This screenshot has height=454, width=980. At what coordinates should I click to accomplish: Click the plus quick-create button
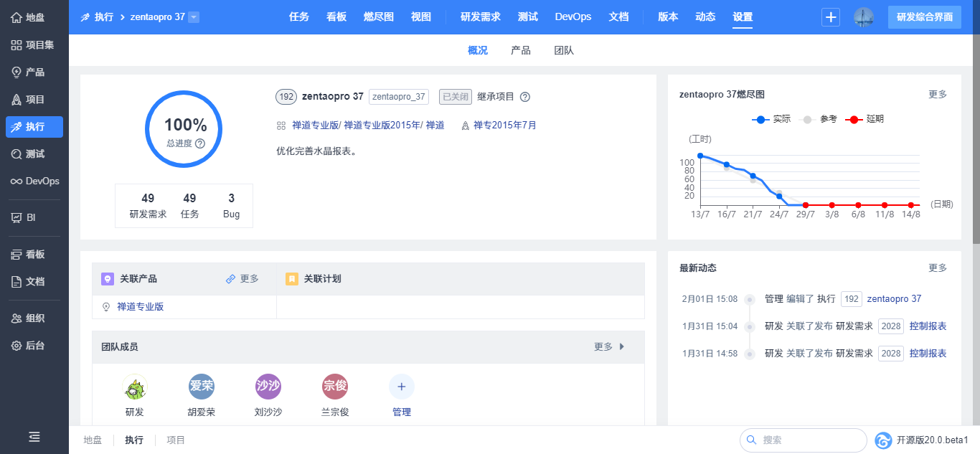click(x=831, y=17)
